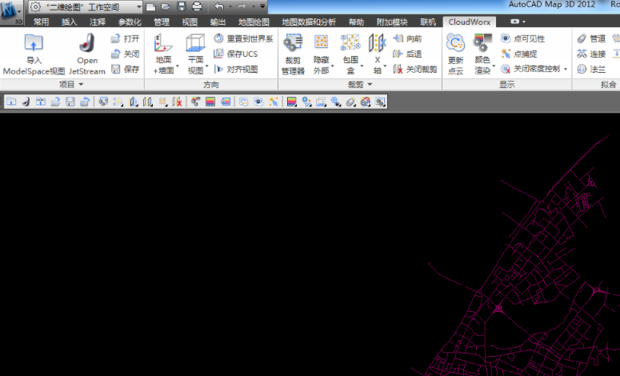Viewport: 620px width, 376px height.
Task: Click the 导入 ModelSpace视图 ribbon button
Action: click(x=34, y=54)
